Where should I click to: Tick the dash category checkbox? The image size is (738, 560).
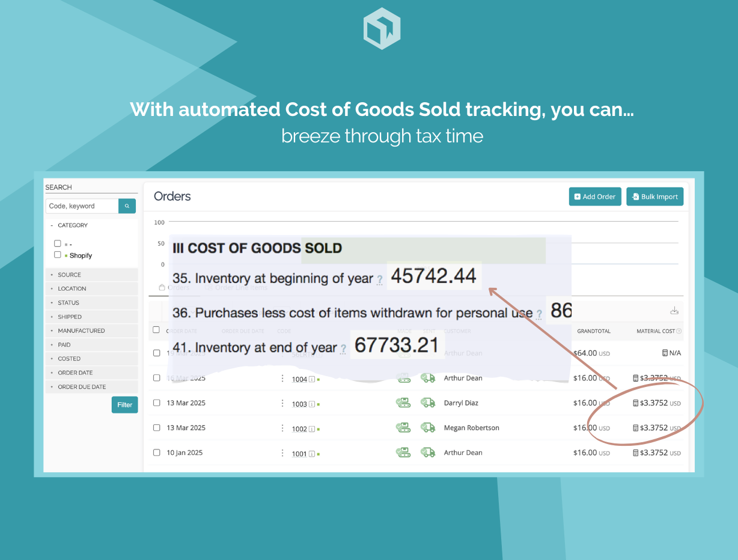(58, 243)
